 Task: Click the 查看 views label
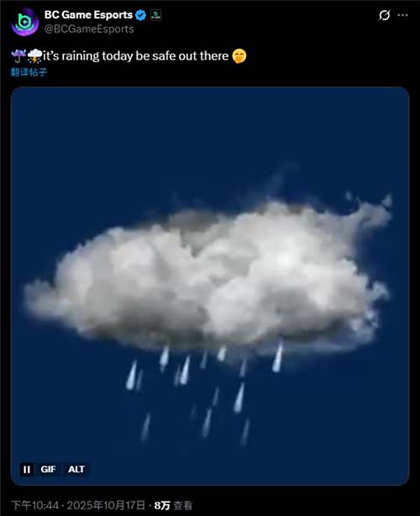point(182,505)
